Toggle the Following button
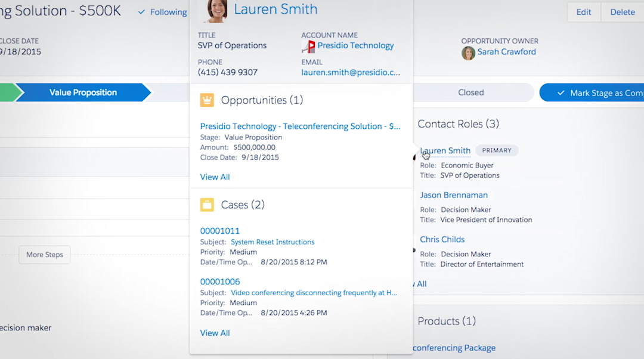 pyautogui.click(x=163, y=12)
